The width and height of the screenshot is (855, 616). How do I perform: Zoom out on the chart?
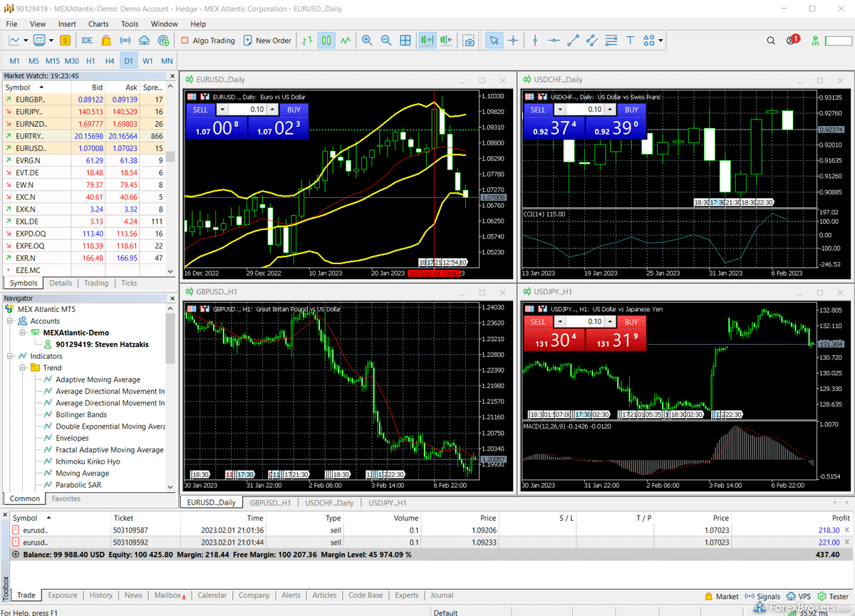(386, 41)
